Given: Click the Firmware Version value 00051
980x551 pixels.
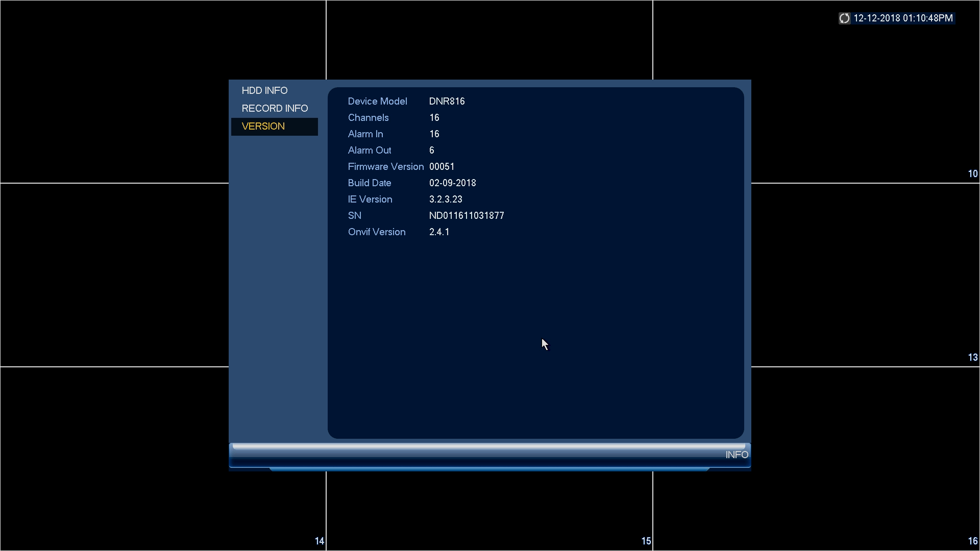Looking at the screenshot, I should point(442,166).
